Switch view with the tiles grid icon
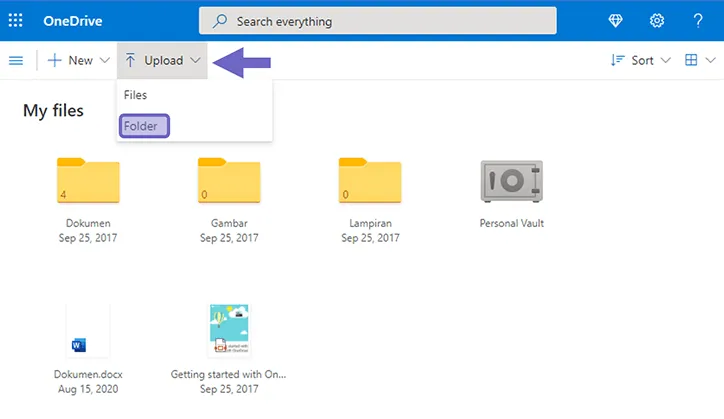Viewport: 724px width, 419px height. [691, 60]
